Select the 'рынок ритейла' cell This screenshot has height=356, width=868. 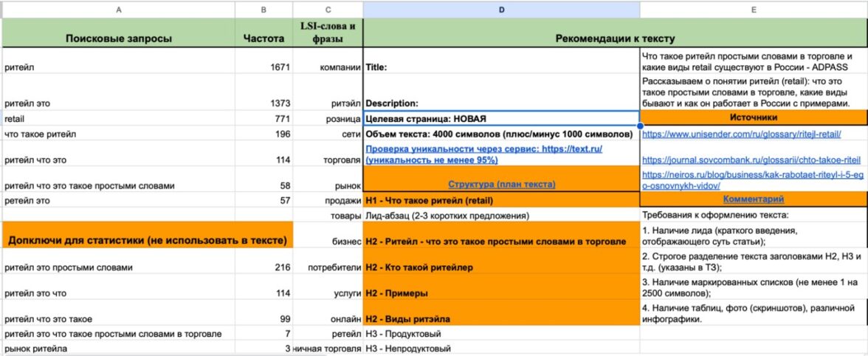119,349
